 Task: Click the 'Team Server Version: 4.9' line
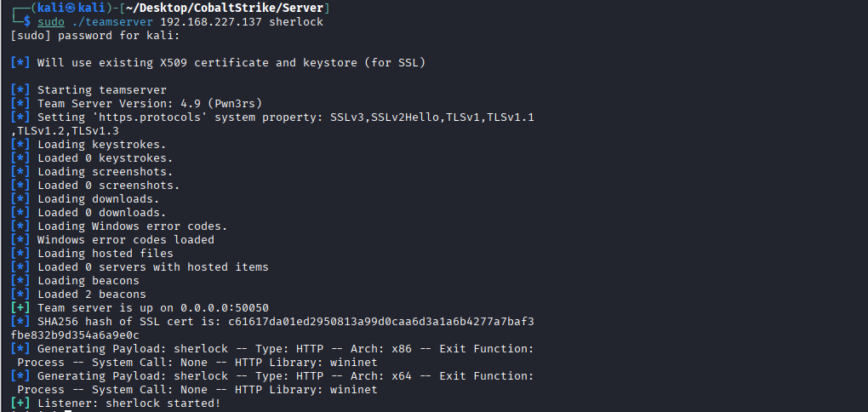[129, 103]
